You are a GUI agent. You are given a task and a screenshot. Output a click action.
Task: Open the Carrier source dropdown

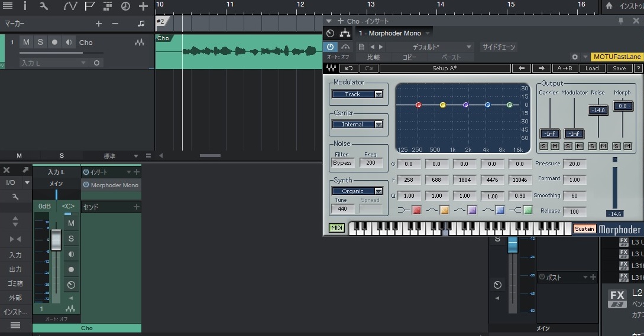357,125
